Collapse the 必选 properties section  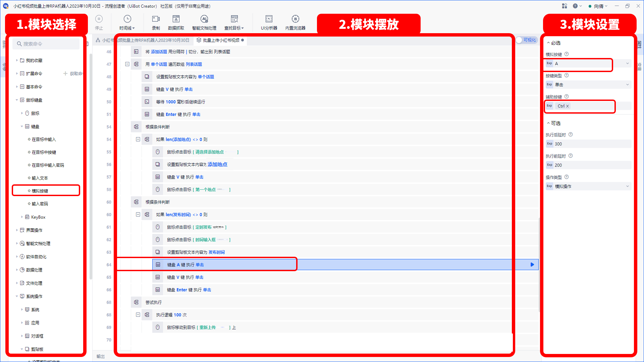tap(548, 43)
